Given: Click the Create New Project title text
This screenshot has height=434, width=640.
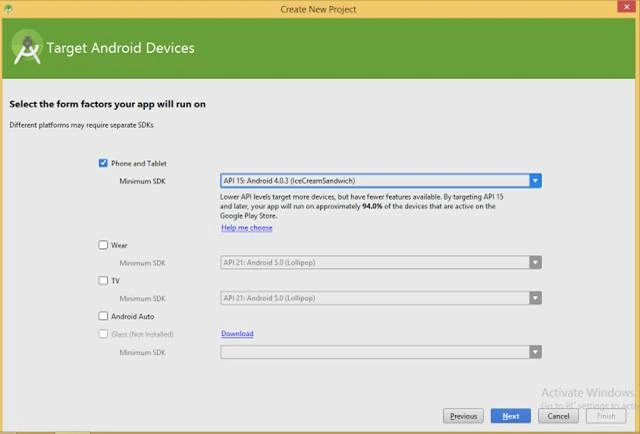Looking at the screenshot, I should coord(318,9).
